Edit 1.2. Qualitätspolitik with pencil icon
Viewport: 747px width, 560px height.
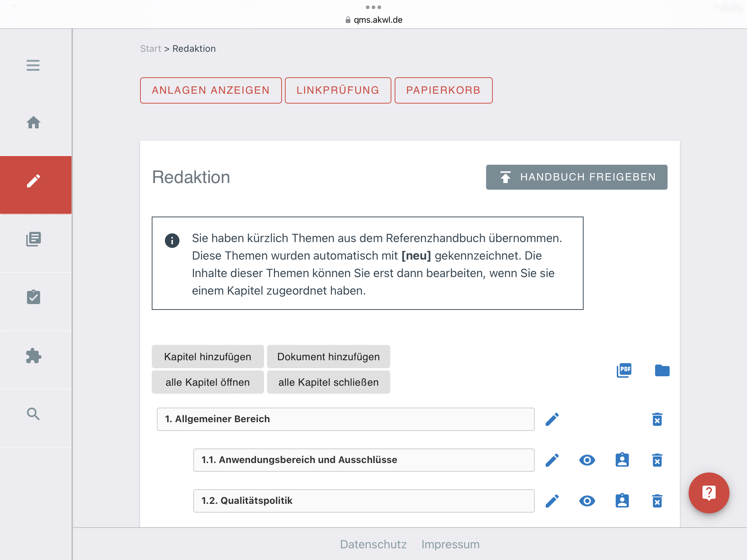coord(552,501)
